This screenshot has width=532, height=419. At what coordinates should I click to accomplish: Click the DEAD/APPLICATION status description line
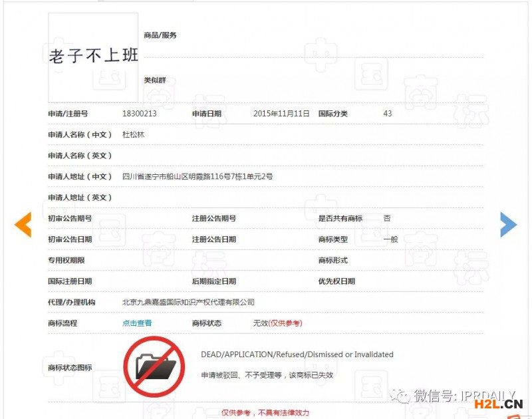click(x=297, y=354)
